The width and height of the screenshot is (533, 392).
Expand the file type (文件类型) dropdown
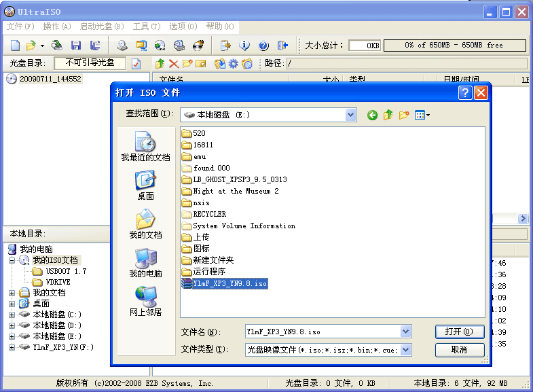(405, 350)
